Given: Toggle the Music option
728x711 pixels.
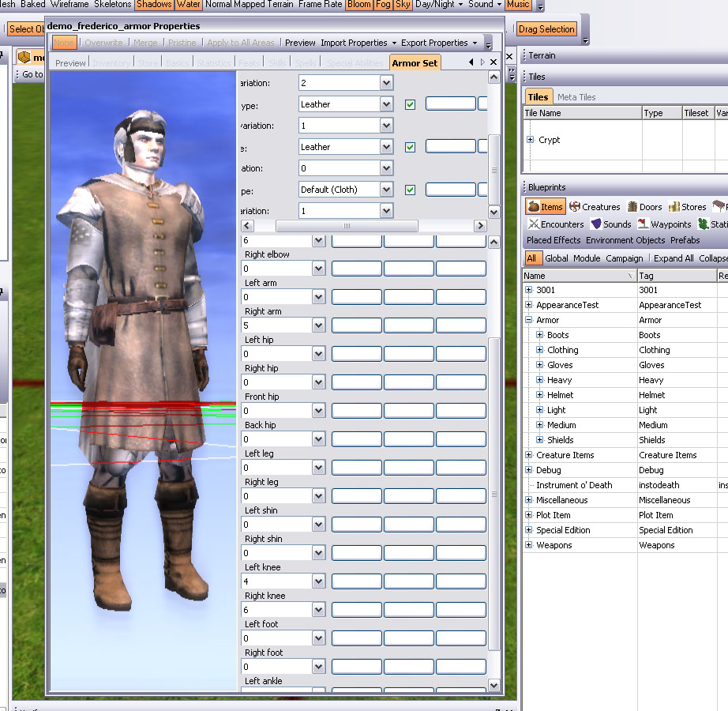Looking at the screenshot, I should tap(518, 5).
